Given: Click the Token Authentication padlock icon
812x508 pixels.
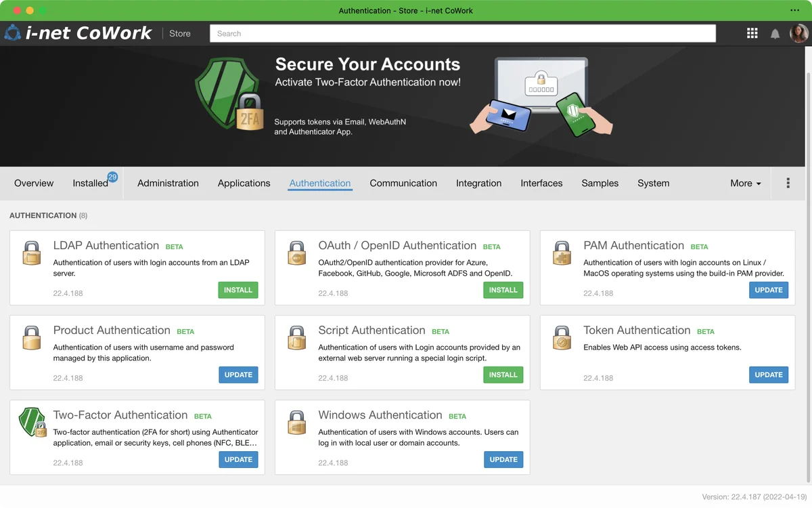Looking at the screenshot, I should (x=562, y=337).
